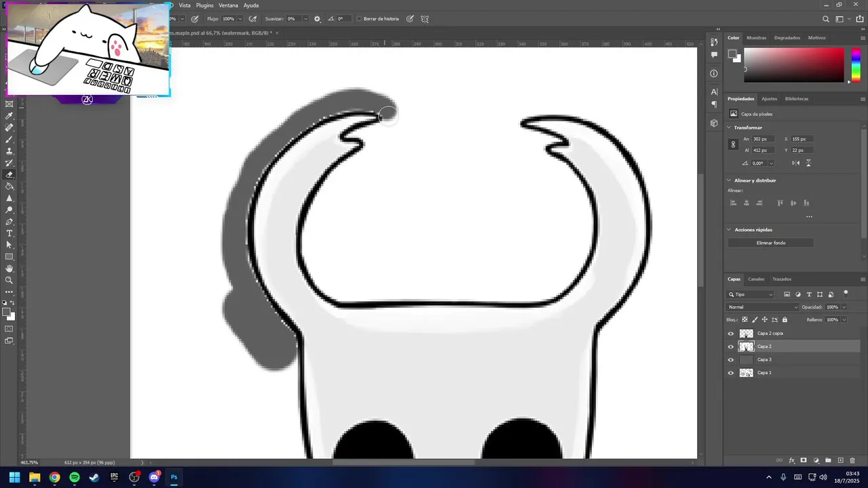Image resolution: width=868 pixels, height=488 pixels.
Task: Switch to the Trazados tab
Action: tap(782, 279)
